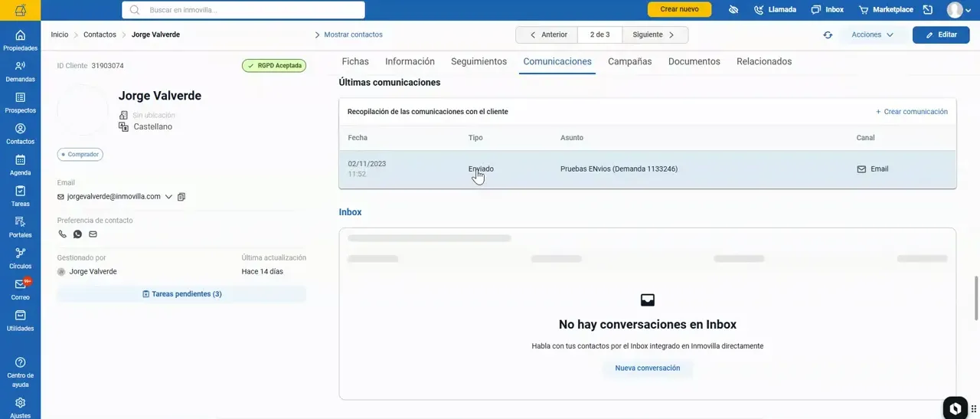The image size is (980, 419).
Task: Open the Pruebas ENvios communication row
Action: 648,169
